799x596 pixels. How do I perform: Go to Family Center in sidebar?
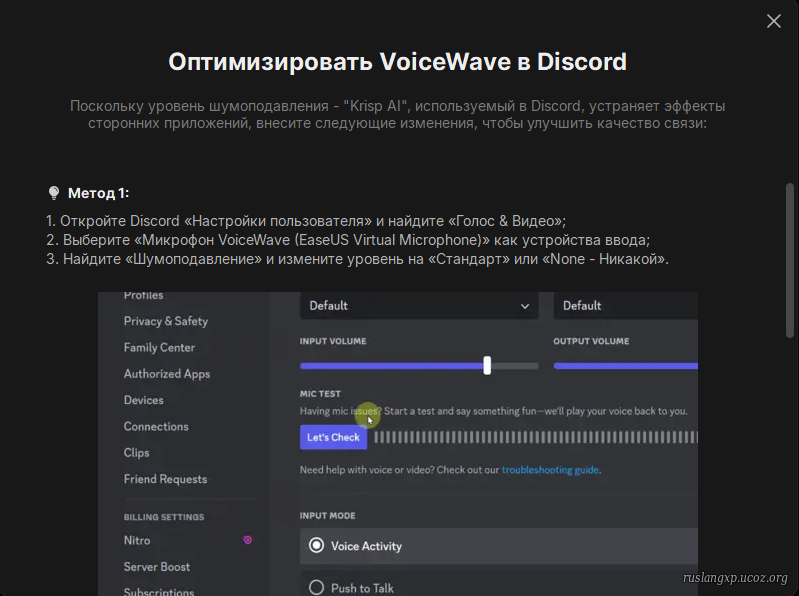pyautogui.click(x=159, y=348)
